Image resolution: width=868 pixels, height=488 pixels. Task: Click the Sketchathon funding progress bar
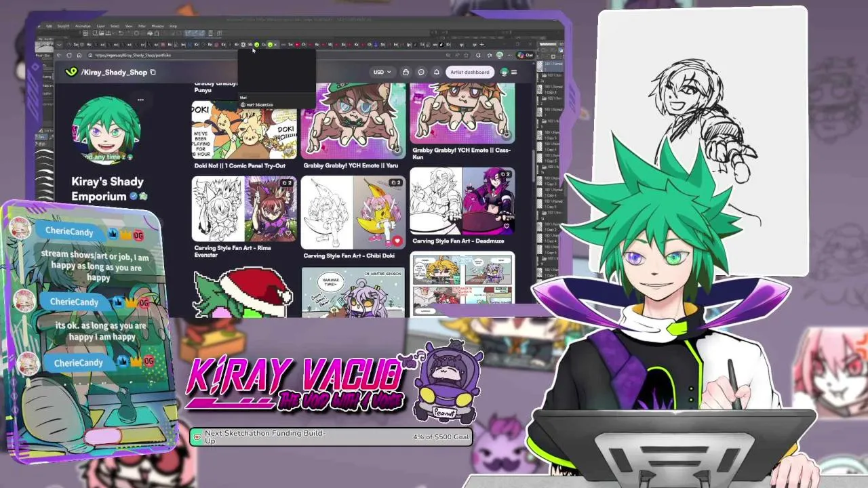tap(331, 436)
